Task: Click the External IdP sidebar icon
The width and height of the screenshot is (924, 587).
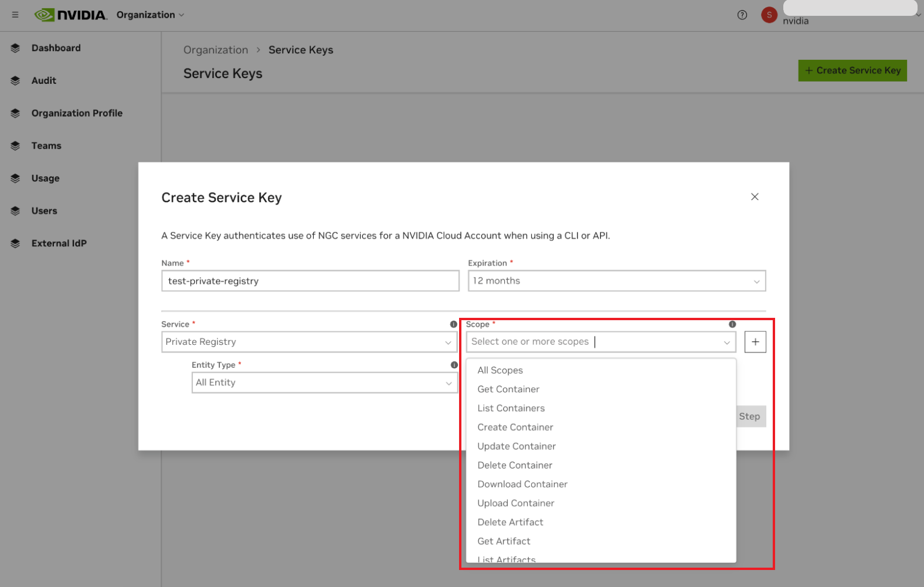Action: point(15,243)
